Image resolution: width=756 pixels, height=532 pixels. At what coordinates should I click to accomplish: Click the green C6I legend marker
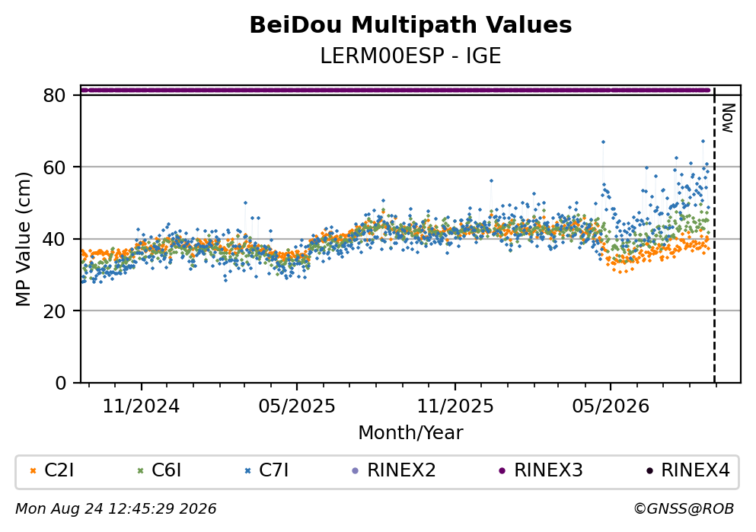(x=140, y=471)
